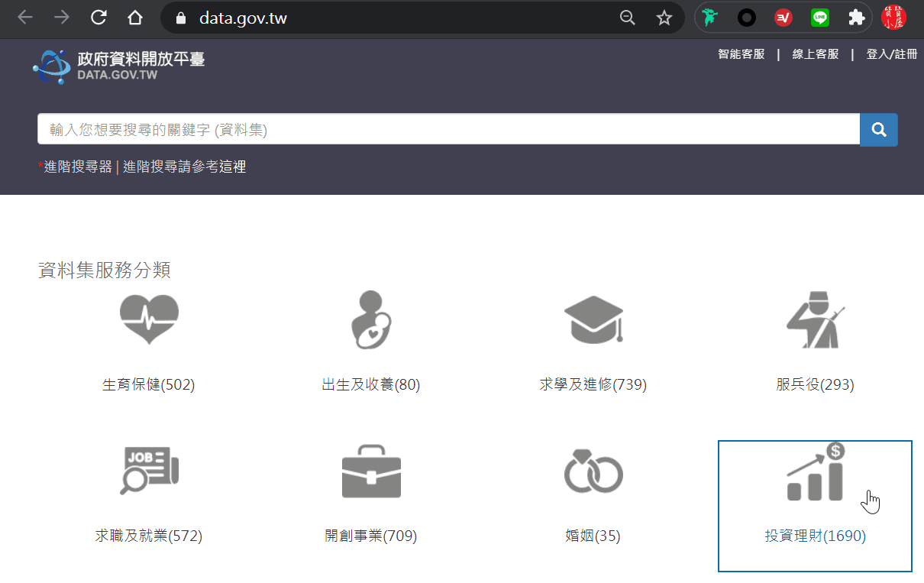Click the briefcase icon for 開創事業
The width and height of the screenshot is (924, 583).
(x=370, y=470)
